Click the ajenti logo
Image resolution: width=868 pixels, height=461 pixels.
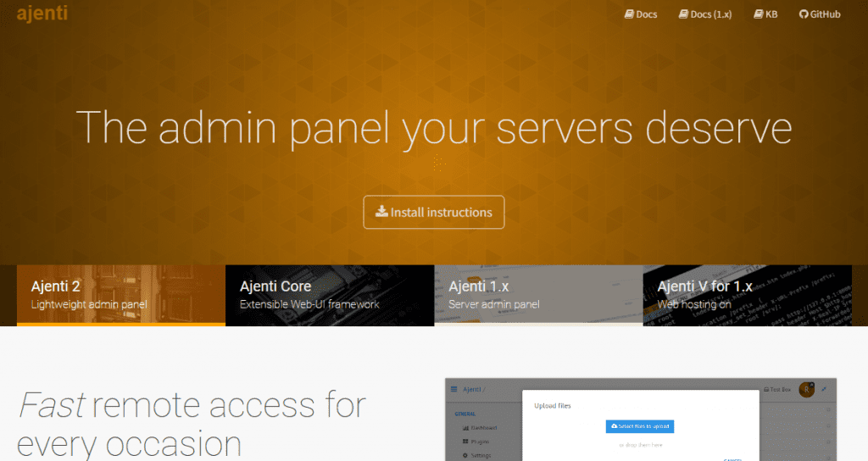[x=42, y=13]
